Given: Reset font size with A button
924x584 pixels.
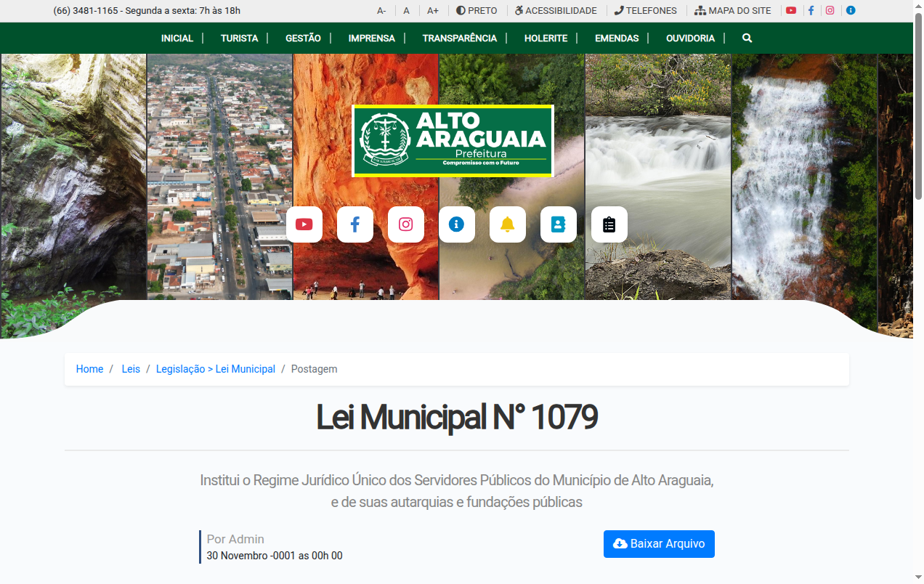Looking at the screenshot, I should (407, 11).
